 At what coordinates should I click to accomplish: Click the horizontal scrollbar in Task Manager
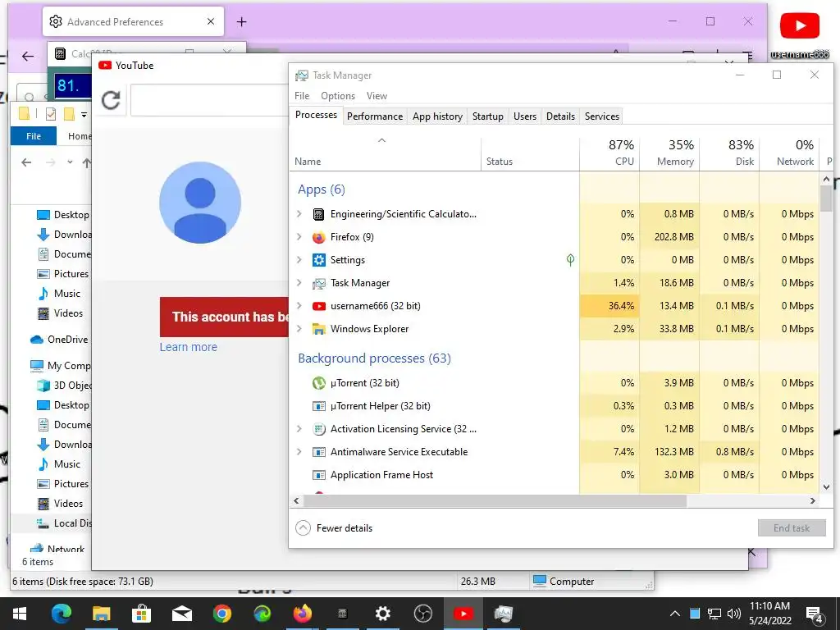click(x=495, y=501)
